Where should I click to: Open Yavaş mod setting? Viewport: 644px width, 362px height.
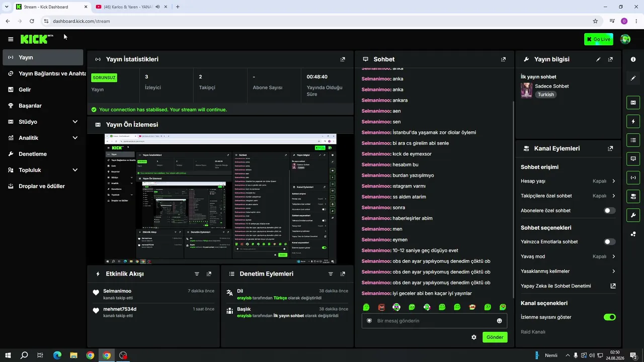(x=568, y=256)
